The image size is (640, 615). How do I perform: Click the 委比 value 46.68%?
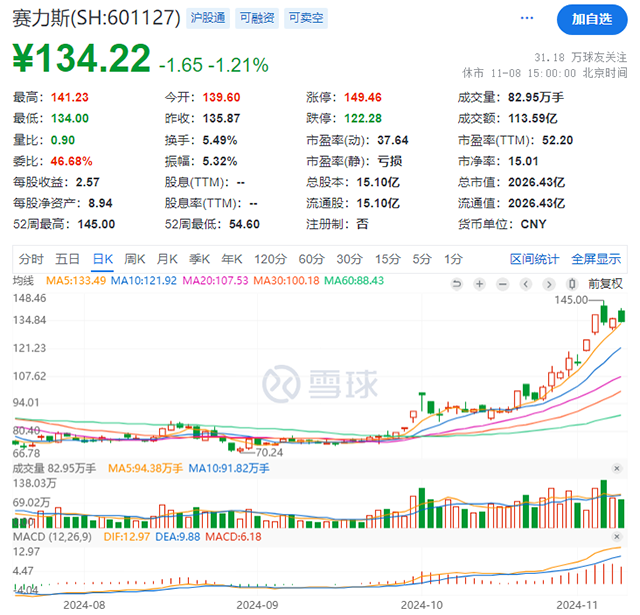pyautogui.click(x=71, y=161)
